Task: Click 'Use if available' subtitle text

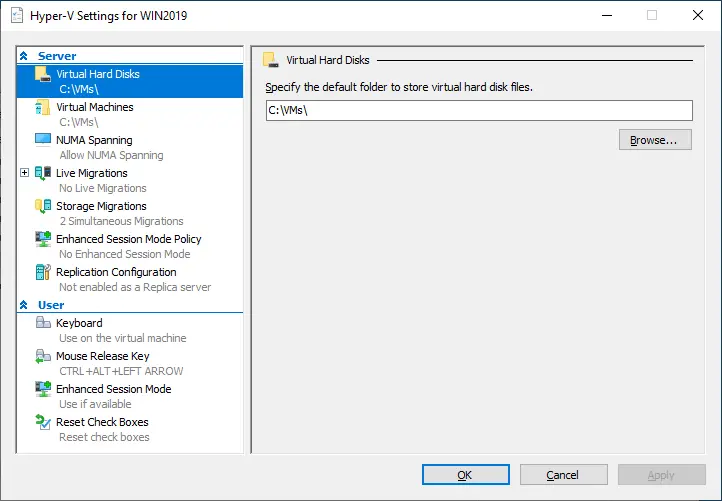Action: click(x=95, y=404)
